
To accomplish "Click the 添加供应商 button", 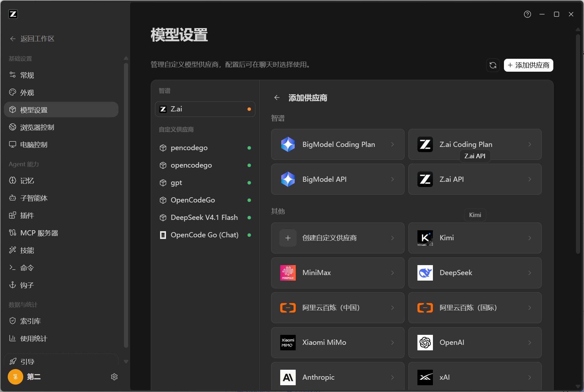I will click(528, 65).
